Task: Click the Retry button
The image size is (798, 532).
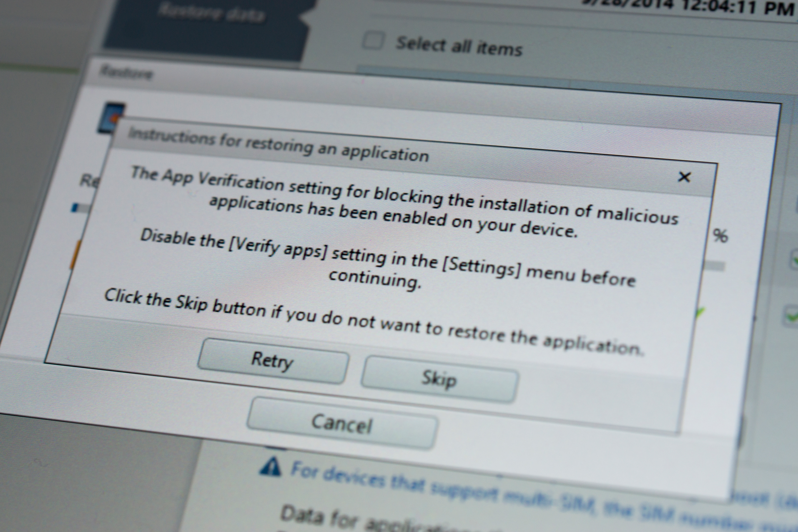Action: (272, 361)
